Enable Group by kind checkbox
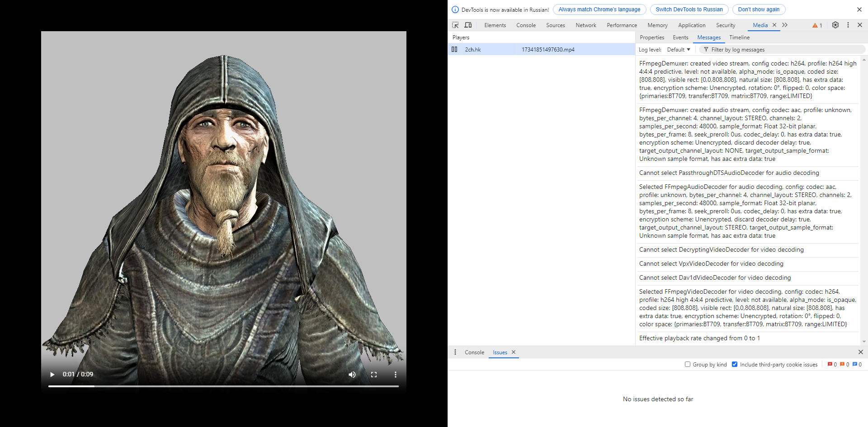This screenshot has height=427, width=868. point(688,364)
